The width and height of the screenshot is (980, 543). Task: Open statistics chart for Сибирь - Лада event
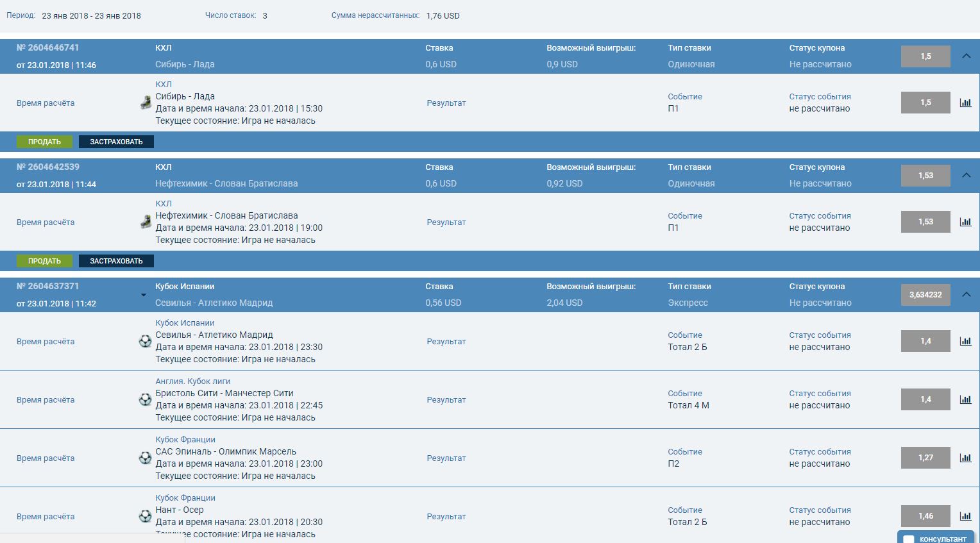tap(965, 103)
